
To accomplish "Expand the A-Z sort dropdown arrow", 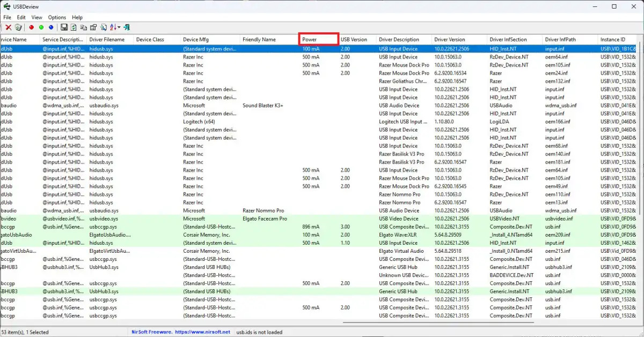I will tap(120, 27).
